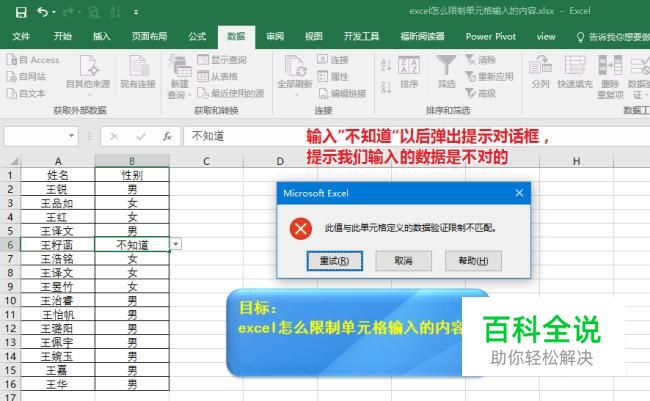This screenshot has height=401, width=650.
Task: Select row 6 header
Action: pos(10,245)
